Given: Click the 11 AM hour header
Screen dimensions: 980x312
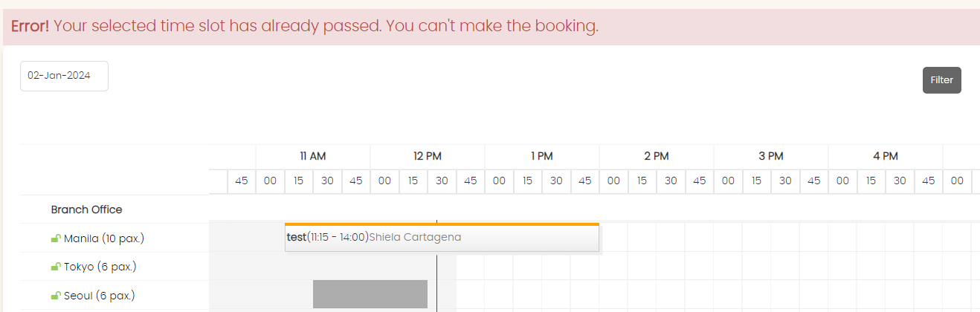Looking at the screenshot, I should (313, 156).
